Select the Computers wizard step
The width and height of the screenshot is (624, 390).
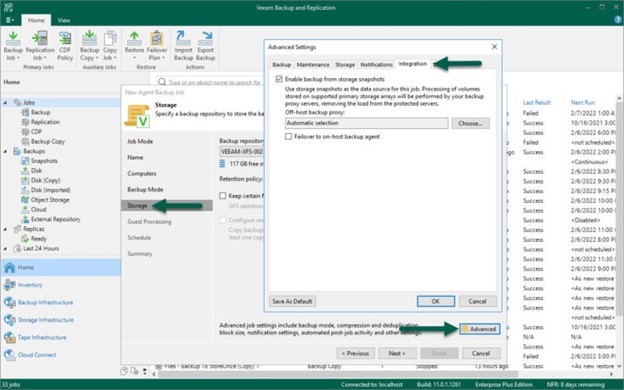pyautogui.click(x=142, y=174)
